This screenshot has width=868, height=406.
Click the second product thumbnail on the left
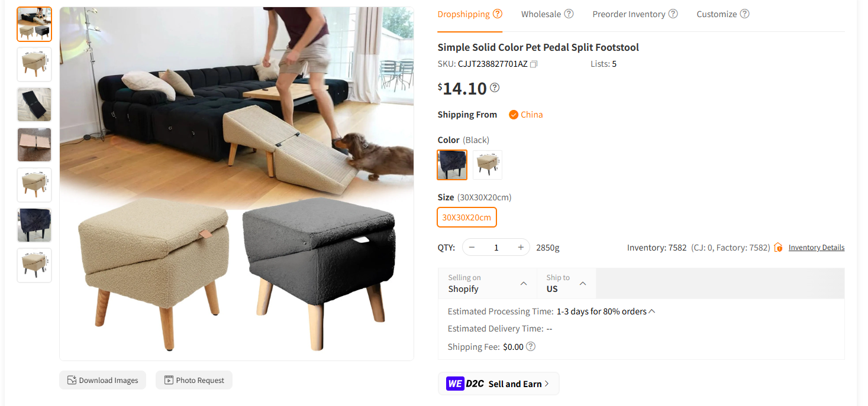[34, 64]
